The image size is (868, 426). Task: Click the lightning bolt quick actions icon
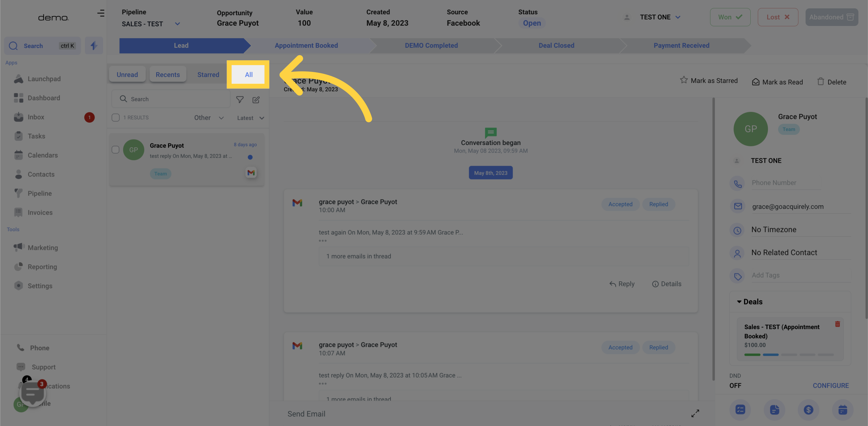[94, 45]
